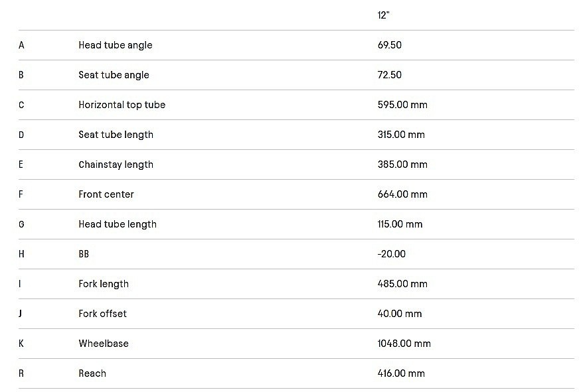This screenshot has width=581, height=392.
Task: Click the 385.00 mm chainstay value
Action: tap(402, 164)
